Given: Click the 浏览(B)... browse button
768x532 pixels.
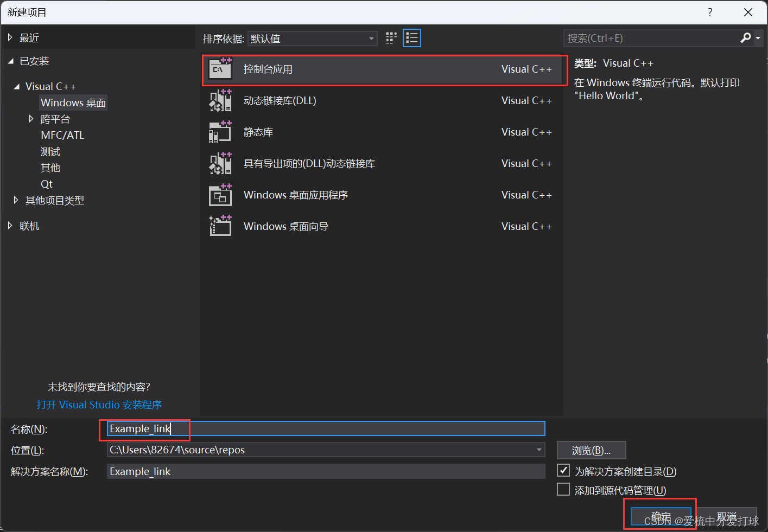Looking at the screenshot, I should pos(592,450).
